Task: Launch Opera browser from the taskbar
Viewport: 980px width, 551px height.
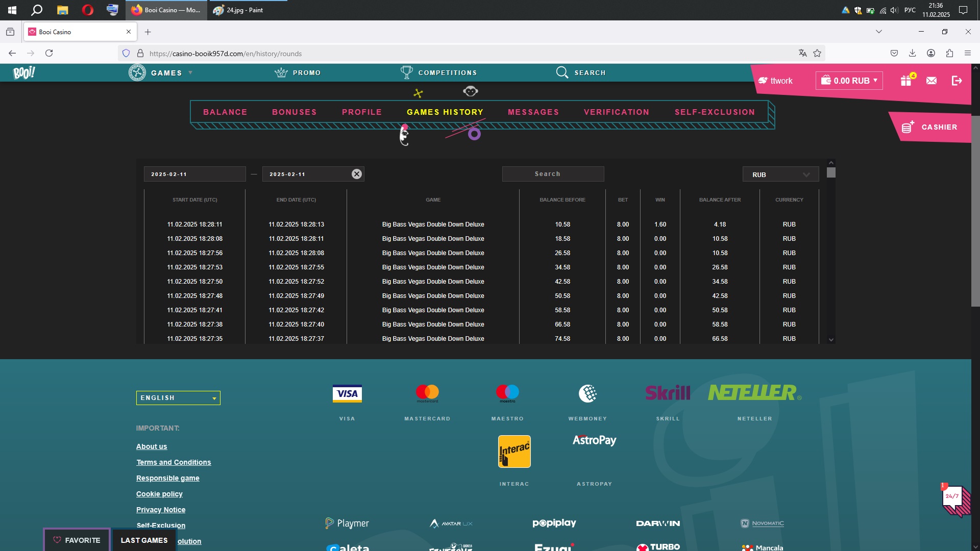Action: coord(88,10)
